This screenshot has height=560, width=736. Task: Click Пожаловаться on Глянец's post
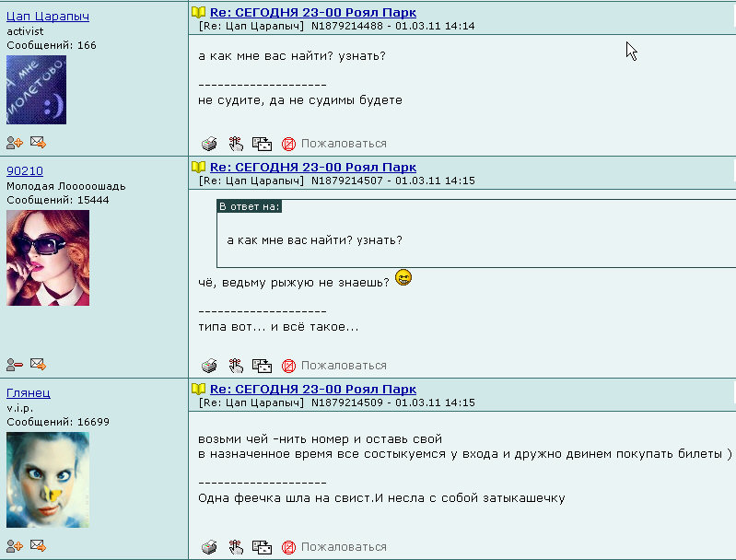(x=343, y=547)
